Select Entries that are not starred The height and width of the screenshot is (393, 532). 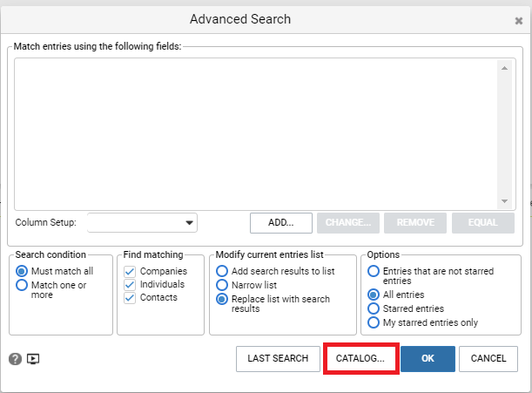[x=374, y=271]
